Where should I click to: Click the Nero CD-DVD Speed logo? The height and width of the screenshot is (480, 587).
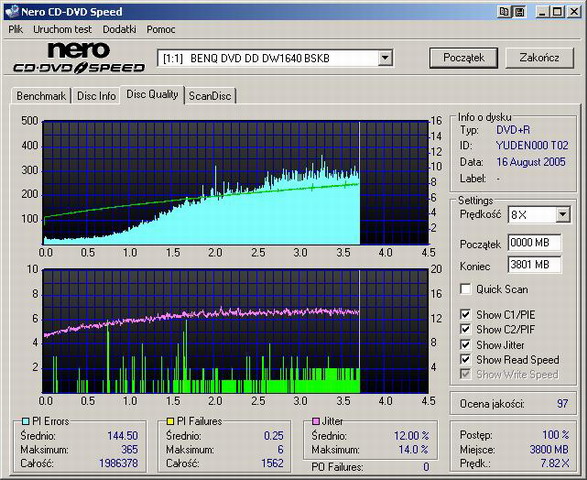(x=79, y=58)
